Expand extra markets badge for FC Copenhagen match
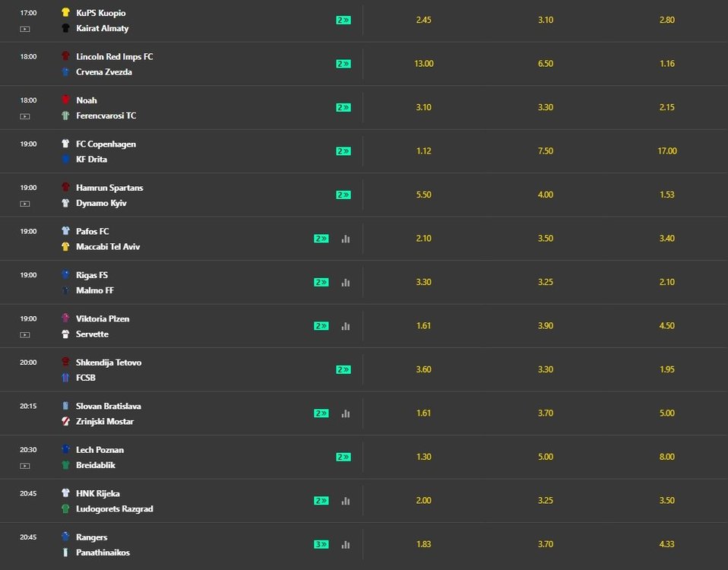Screen dimensions: 728x570 (x=343, y=150)
